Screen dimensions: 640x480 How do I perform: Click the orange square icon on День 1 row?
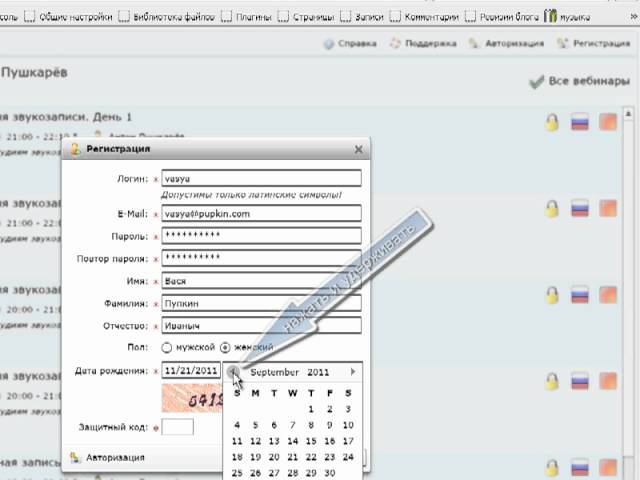pos(608,122)
